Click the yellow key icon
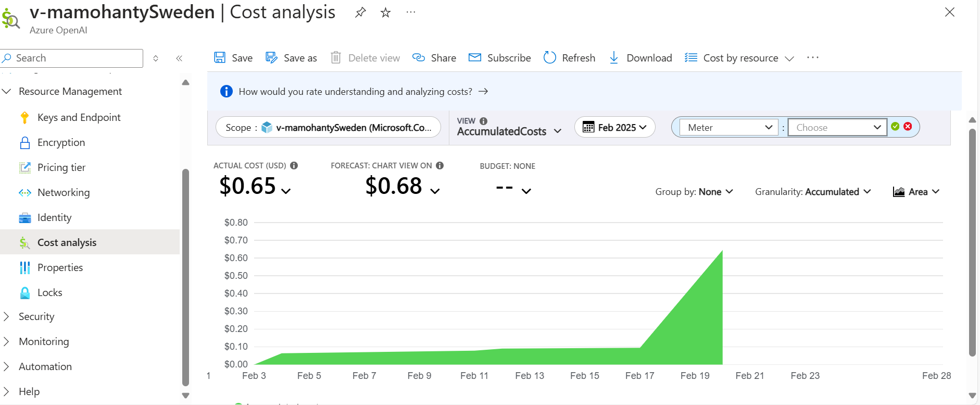This screenshot has width=980, height=405. (x=24, y=117)
